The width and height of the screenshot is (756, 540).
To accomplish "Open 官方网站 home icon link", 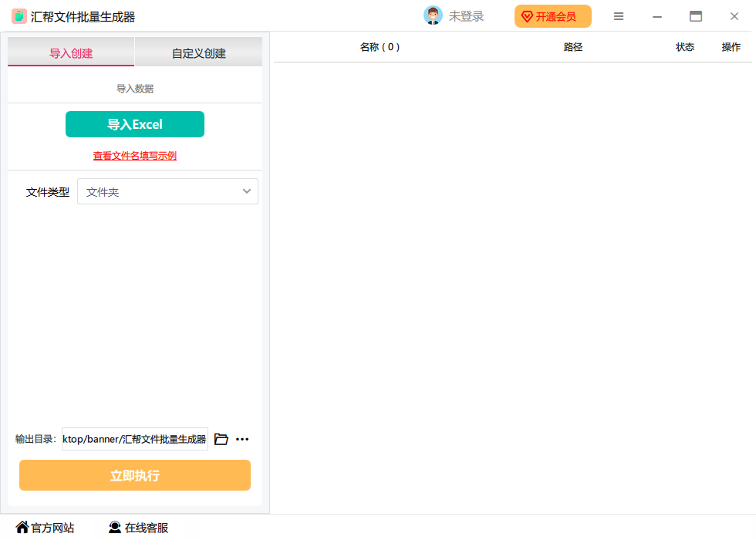I will pyautogui.click(x=22, y=528).
